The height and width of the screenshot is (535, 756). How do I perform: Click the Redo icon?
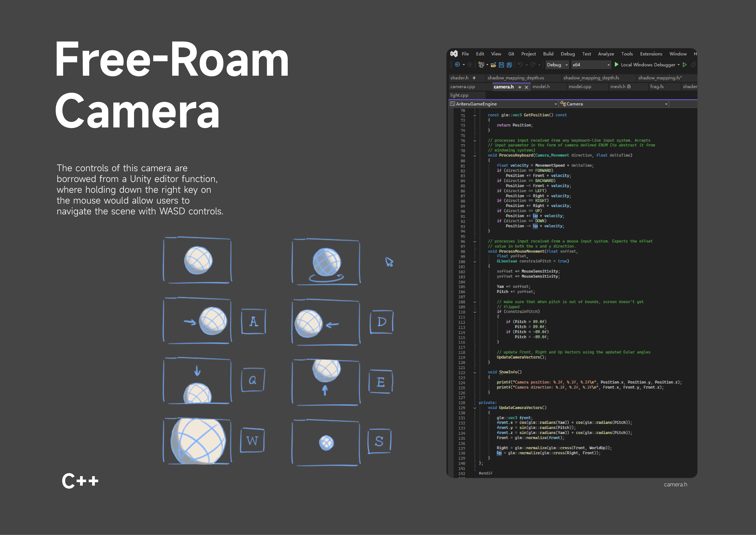533,64
